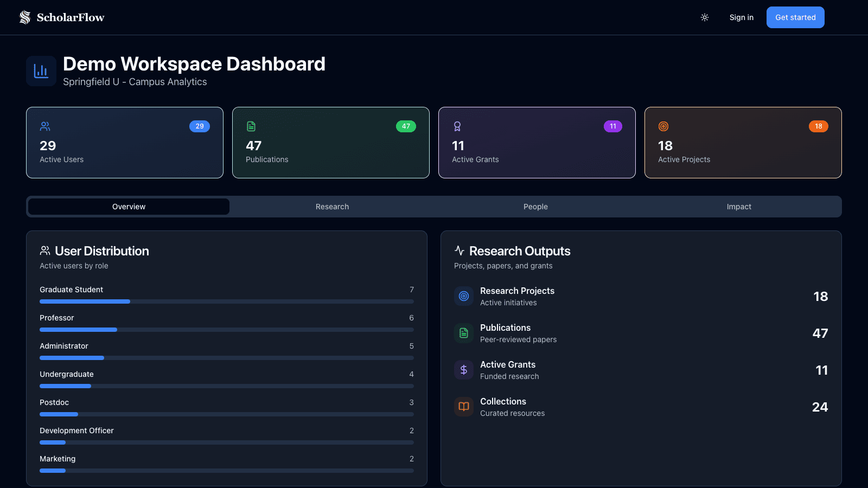Click the Active Grants dollar sign icon
868x488 pixels.
pos(464,370)
